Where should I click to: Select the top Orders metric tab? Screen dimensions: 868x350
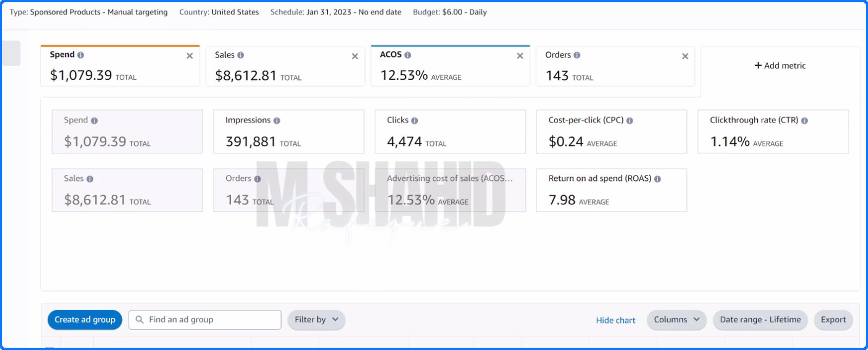(x=615, y=66)
